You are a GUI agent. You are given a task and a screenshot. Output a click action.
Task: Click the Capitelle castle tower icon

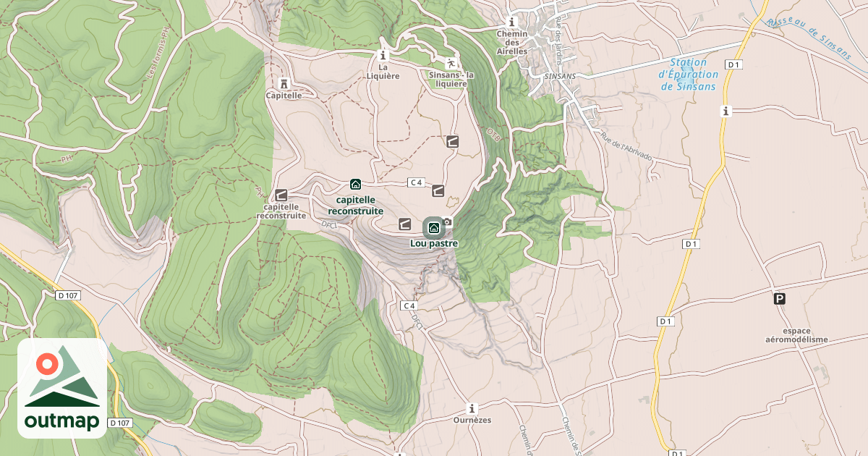[284, 83]
